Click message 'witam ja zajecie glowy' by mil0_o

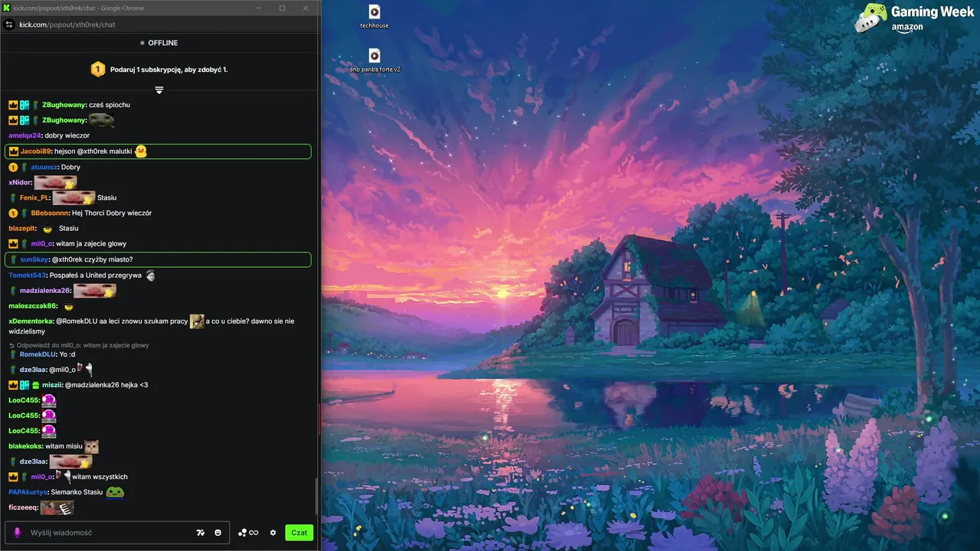91,243
